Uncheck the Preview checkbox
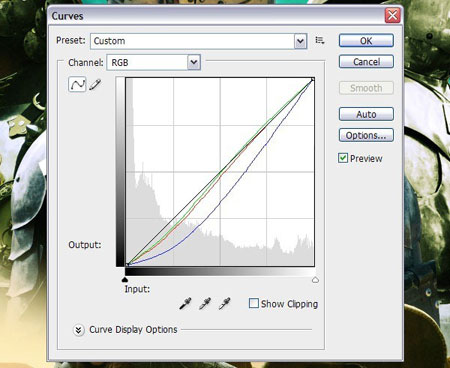Image resolution: width=450 pixels, height=368 pixels. click(x=343, y=158)
